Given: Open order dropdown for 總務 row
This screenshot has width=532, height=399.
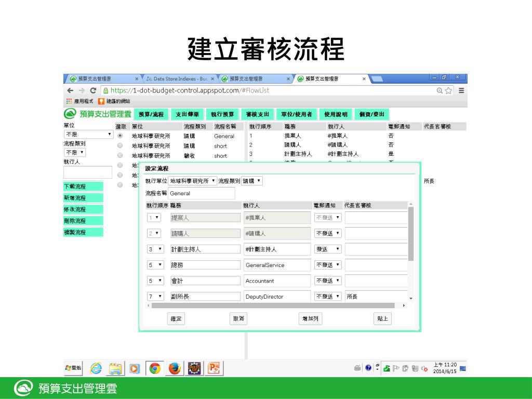Looking at the screenshot, I should tap(155, 264).
